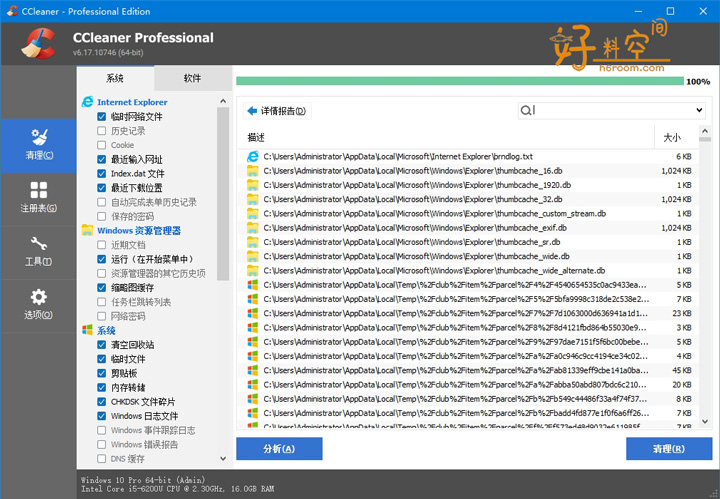Uncheck the 缩略图缓存 checkbox
Viewport: 720px width, 499px height.
coord(101,288)
